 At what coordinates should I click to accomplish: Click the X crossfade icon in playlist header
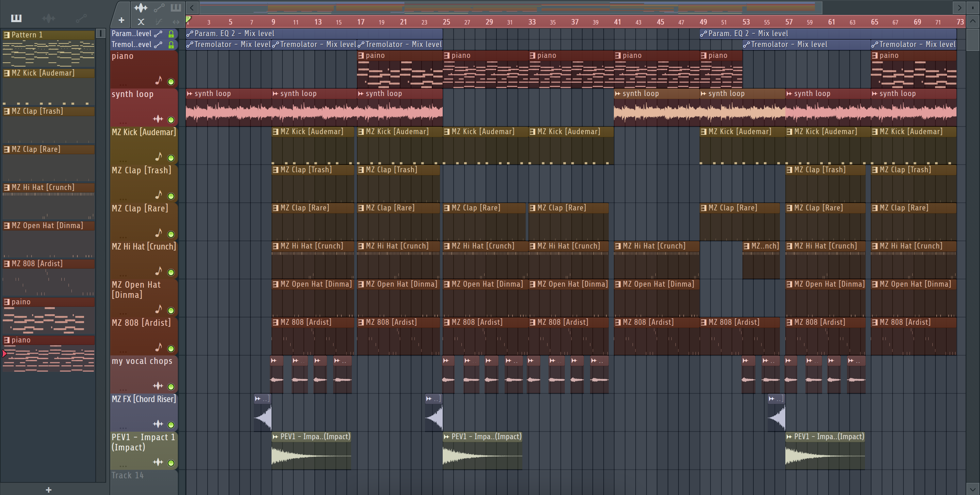click(141, 22)
